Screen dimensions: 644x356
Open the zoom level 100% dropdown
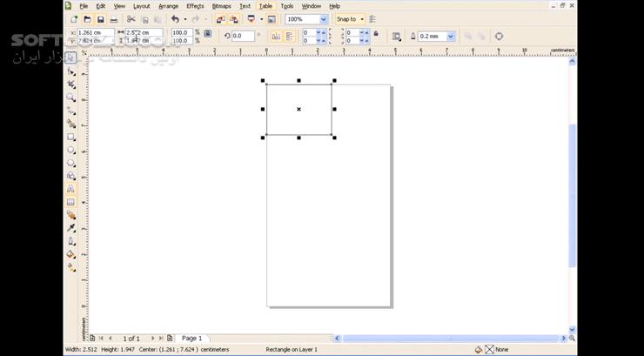coord(324,19)
